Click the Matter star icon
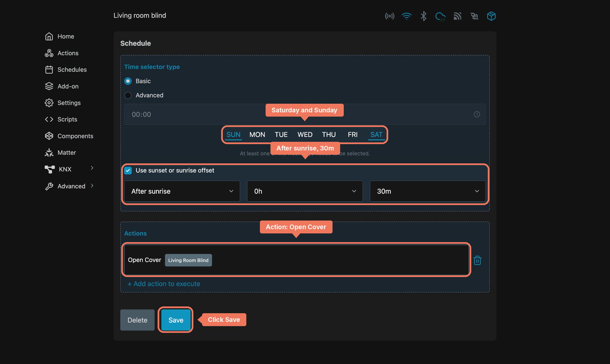The height and width of the screenshot is (364, 610). tap(49, 152)
